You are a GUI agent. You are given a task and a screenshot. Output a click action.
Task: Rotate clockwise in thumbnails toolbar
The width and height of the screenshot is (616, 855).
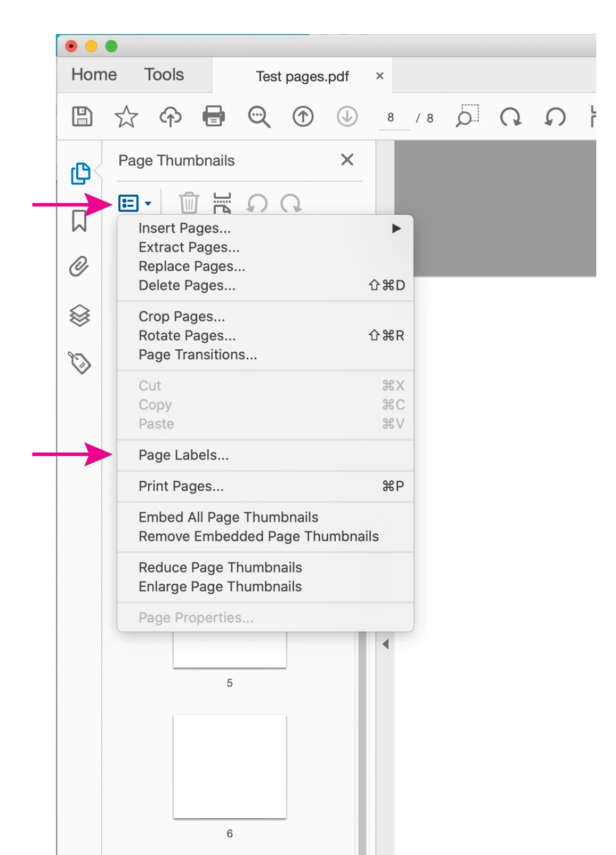291,203
